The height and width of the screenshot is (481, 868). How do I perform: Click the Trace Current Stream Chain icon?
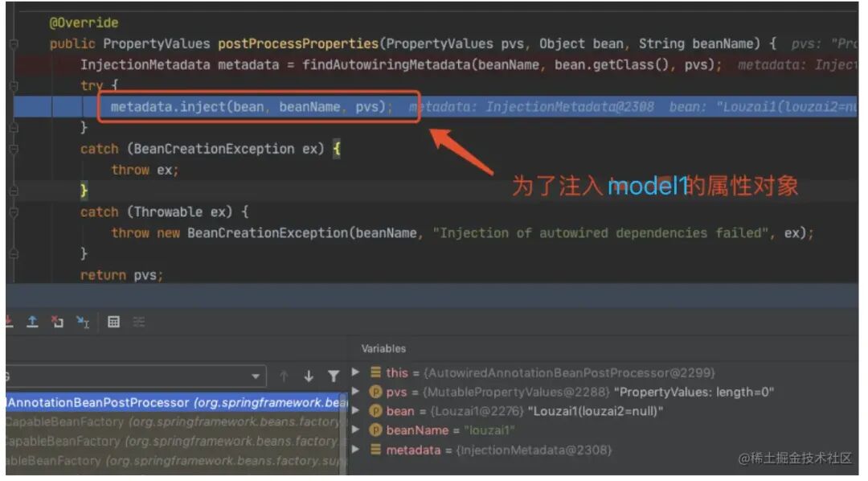138,322
